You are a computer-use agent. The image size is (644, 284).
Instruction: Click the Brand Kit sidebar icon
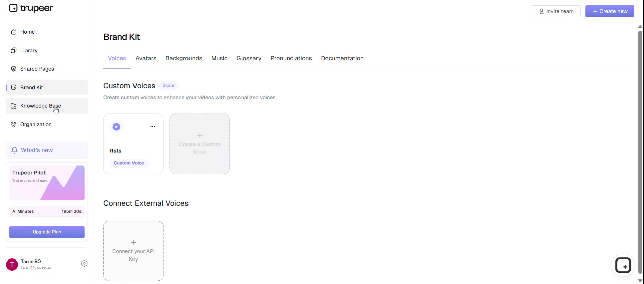[x=14, y=87]
